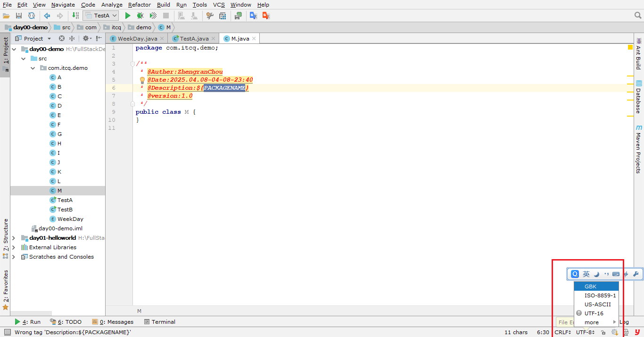Navigate Back with the blue arrow

47,16
